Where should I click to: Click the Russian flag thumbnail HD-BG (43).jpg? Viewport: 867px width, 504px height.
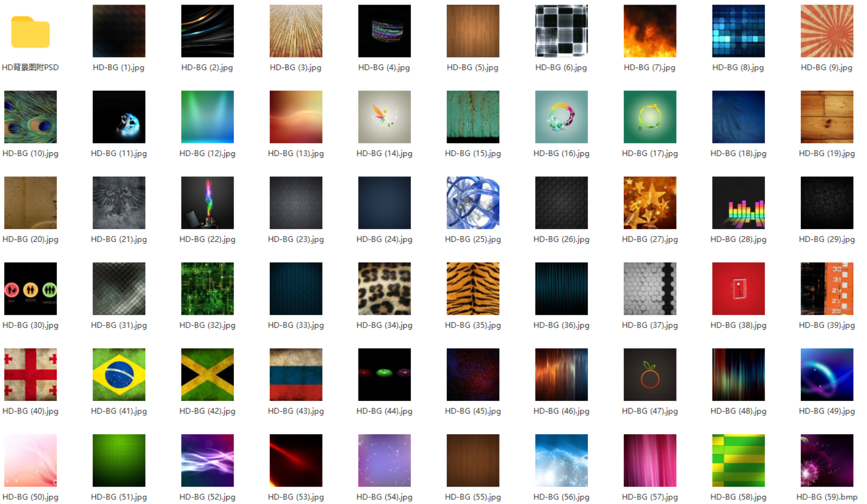(x=295, y=375)
